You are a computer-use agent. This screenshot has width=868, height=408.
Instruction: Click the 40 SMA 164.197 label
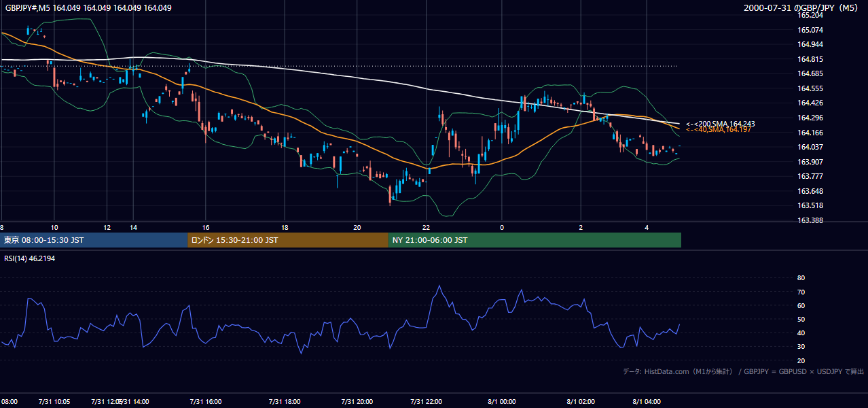point(719,129)
